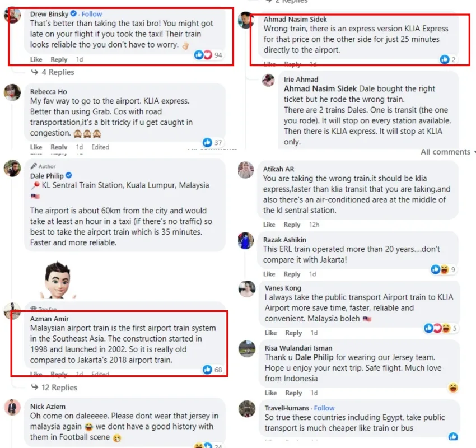
Task: Click the reaction icons on Drew Binsky's comment
Action: (203, 55)
